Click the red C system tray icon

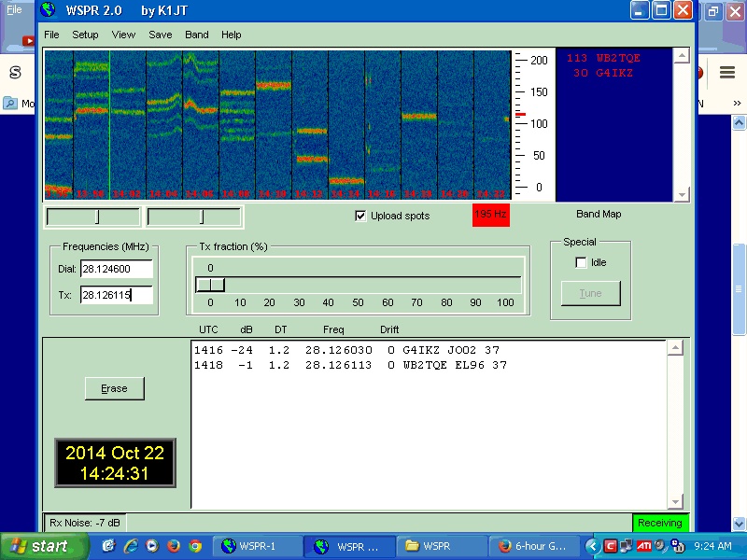[x=611, y=546]
